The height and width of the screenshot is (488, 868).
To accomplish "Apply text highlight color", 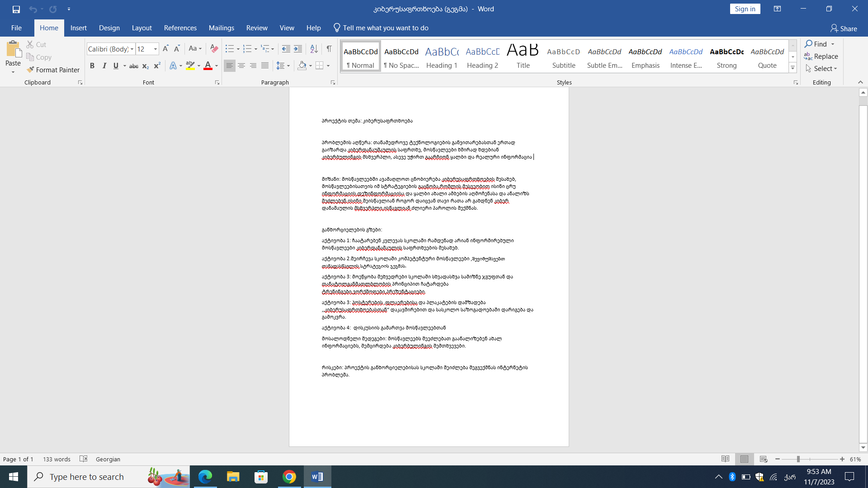I will tap(190, 66).
